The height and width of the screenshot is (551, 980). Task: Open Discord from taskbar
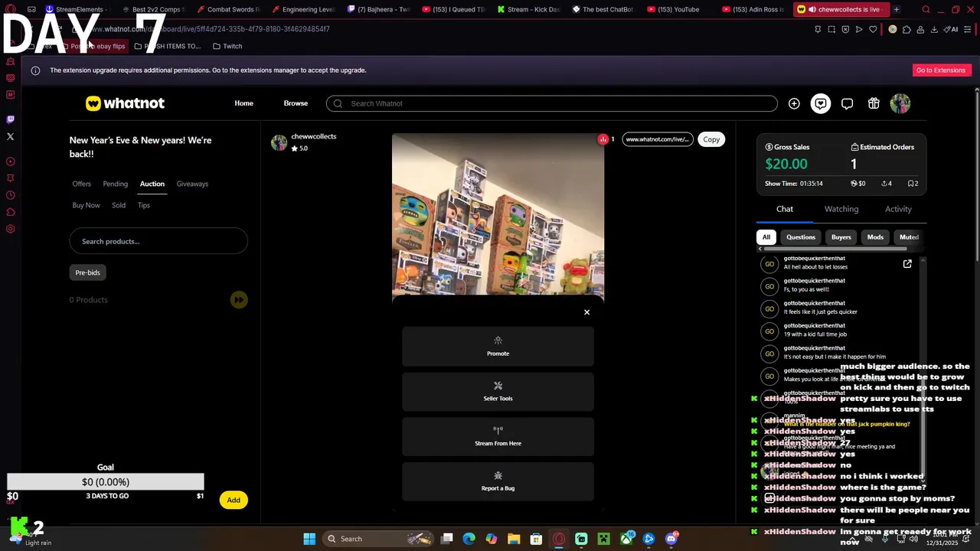pyautogui.click(x=671, y=539)
